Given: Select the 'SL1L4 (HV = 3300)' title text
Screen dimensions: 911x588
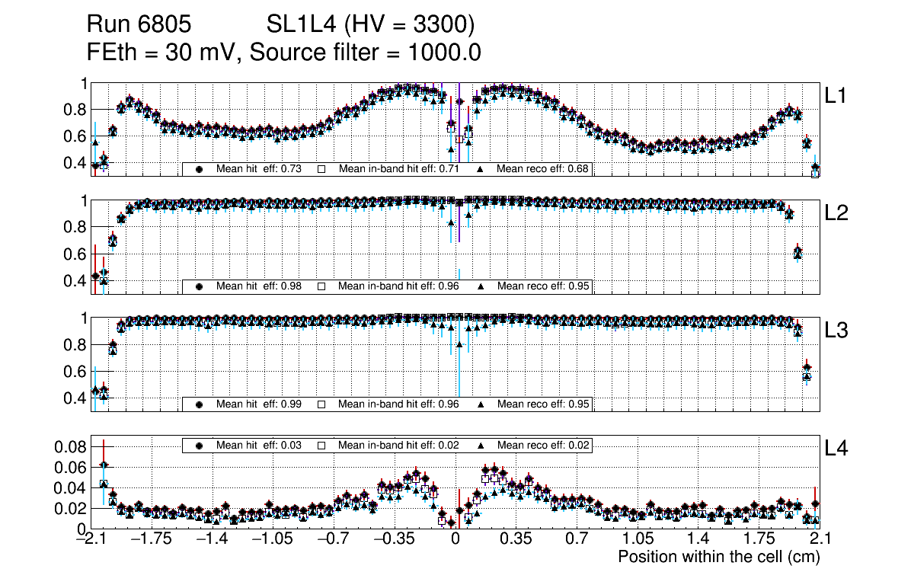Looking at the screenshot, I should click(x=370, y=25).
